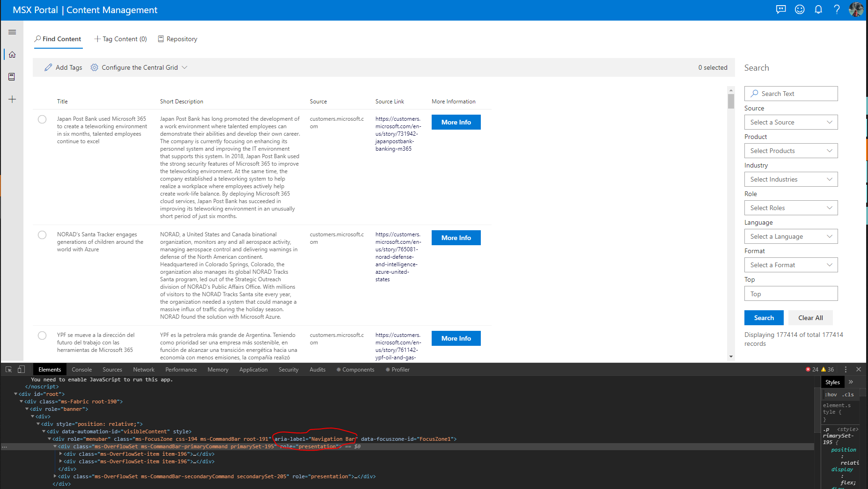Click the Add Tags pencil button

[x=63, y=67]
